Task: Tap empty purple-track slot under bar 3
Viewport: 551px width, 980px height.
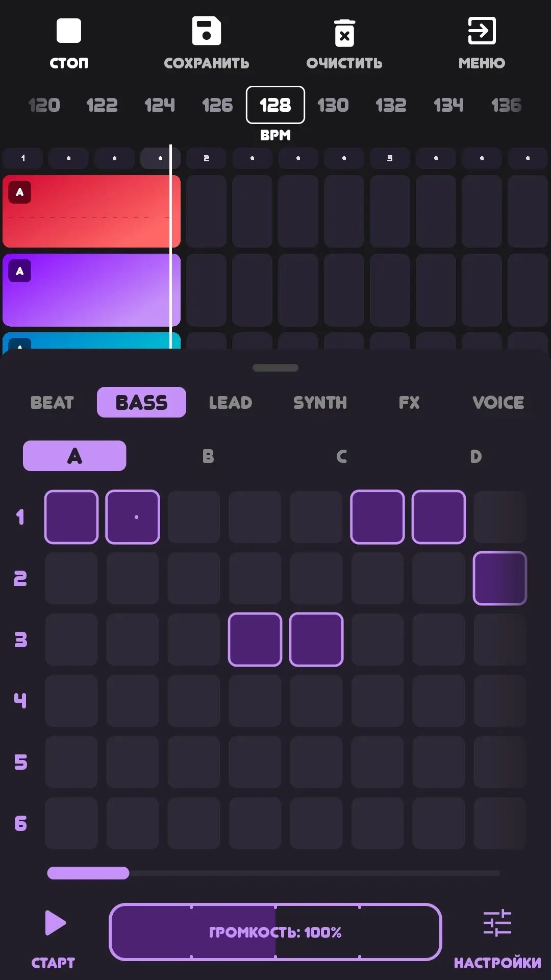Action: (390, 290)
